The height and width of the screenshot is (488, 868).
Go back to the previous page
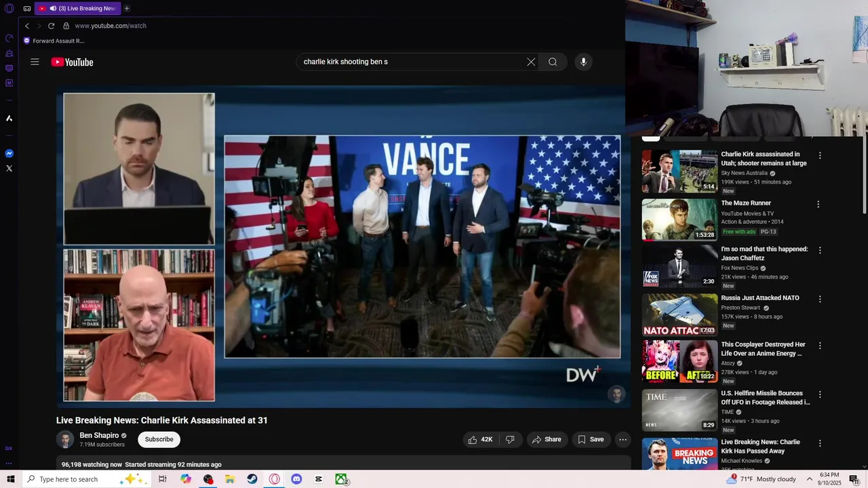(27, 26)
